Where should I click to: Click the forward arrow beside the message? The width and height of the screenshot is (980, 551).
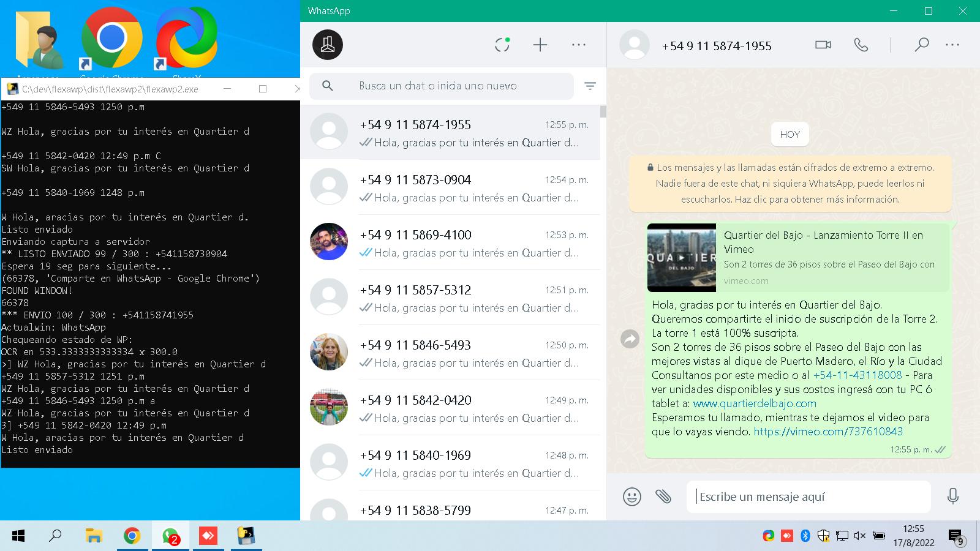pyautogui.click(x=630, y=339)
